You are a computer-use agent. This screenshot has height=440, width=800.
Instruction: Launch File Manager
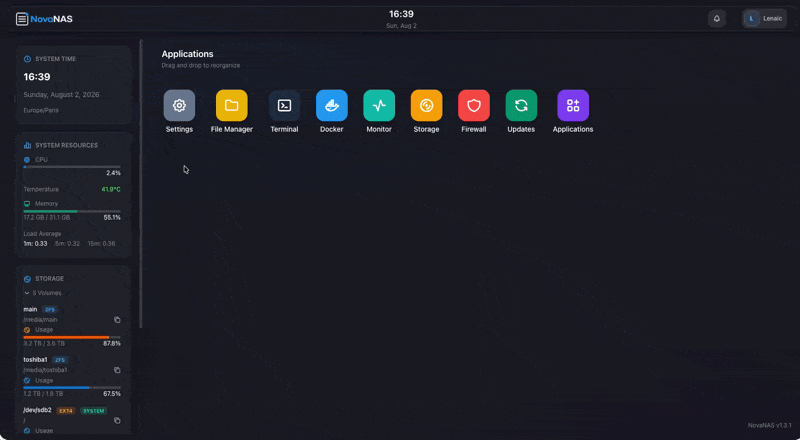232,106
